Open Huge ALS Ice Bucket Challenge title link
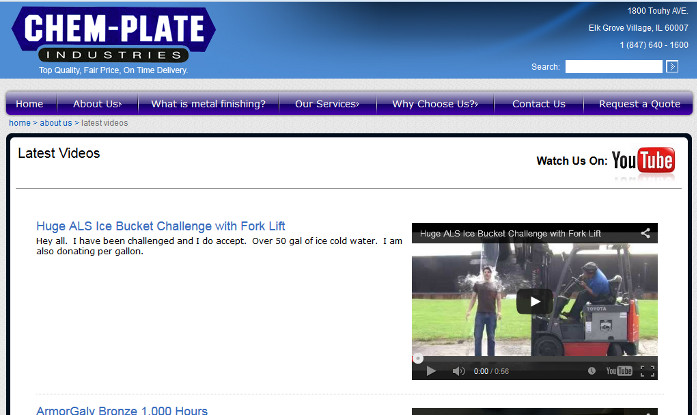Image resolution: width=697 pixels, height=415 pixels. point(161,226)
